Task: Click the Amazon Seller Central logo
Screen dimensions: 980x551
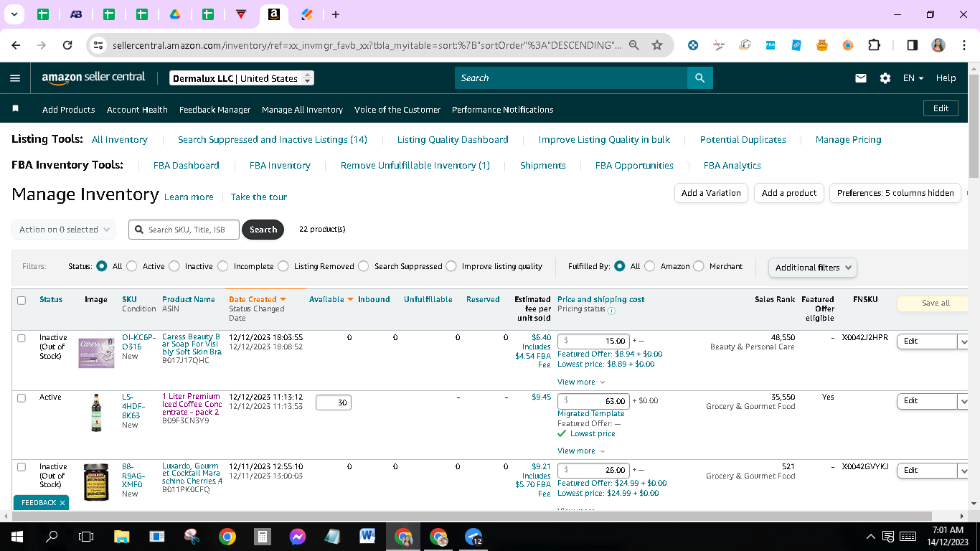Action: pos(93,77)
